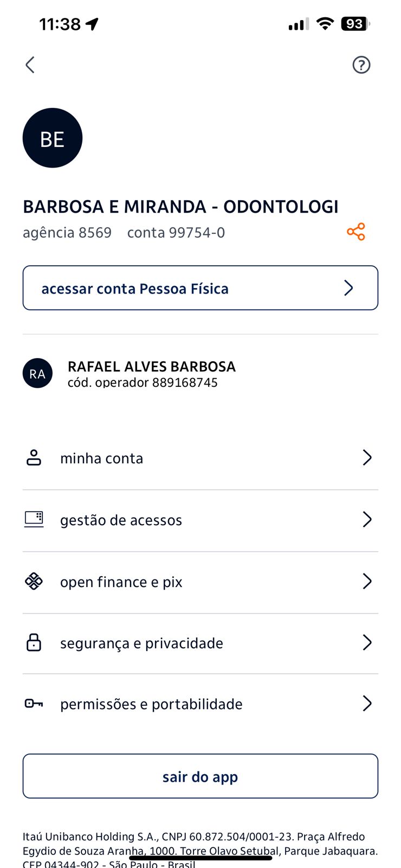Tap the person icon beside minha conta
This screenshot has width=401, height=868.
click(34, 458)
